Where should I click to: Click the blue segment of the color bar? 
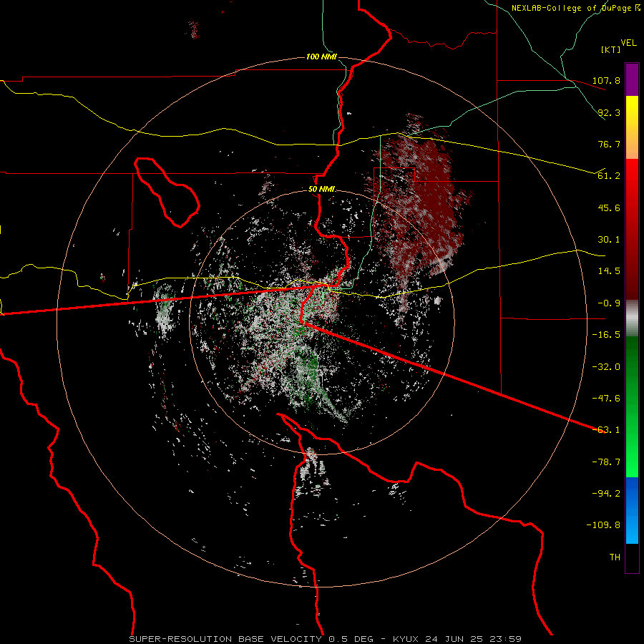click(632, 510)
